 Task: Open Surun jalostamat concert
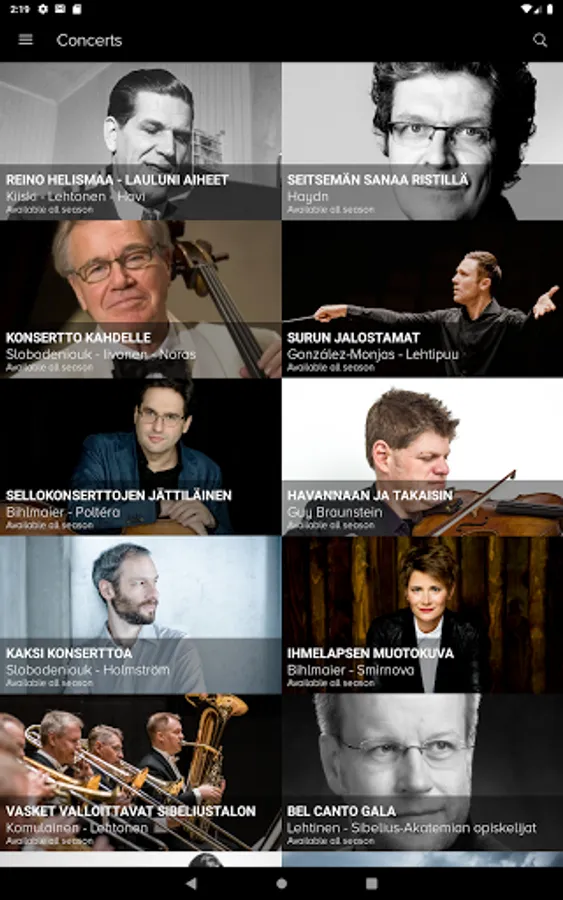coord(422,299)
